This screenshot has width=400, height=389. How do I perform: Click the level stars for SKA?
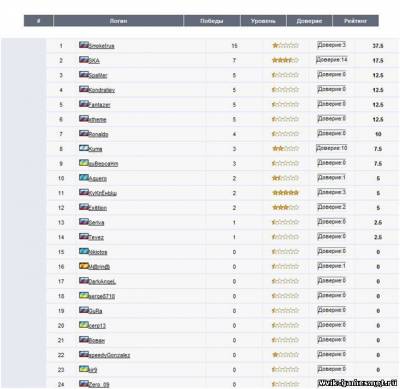(x=286, y=60)
